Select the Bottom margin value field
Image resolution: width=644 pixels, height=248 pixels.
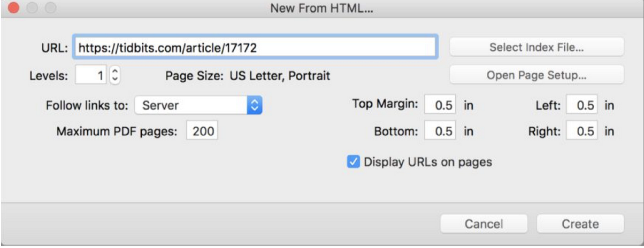tap(440, 131)
